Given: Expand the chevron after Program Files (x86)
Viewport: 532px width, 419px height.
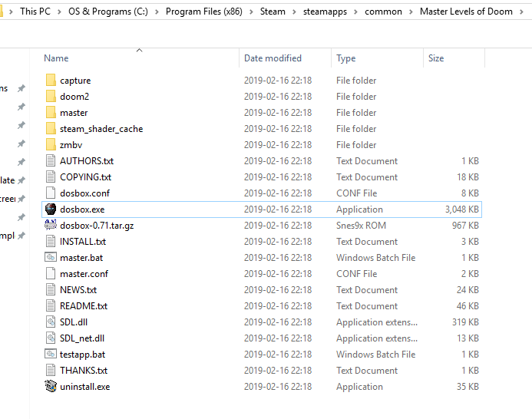Looking at the screenshot, I should point(251,12).
